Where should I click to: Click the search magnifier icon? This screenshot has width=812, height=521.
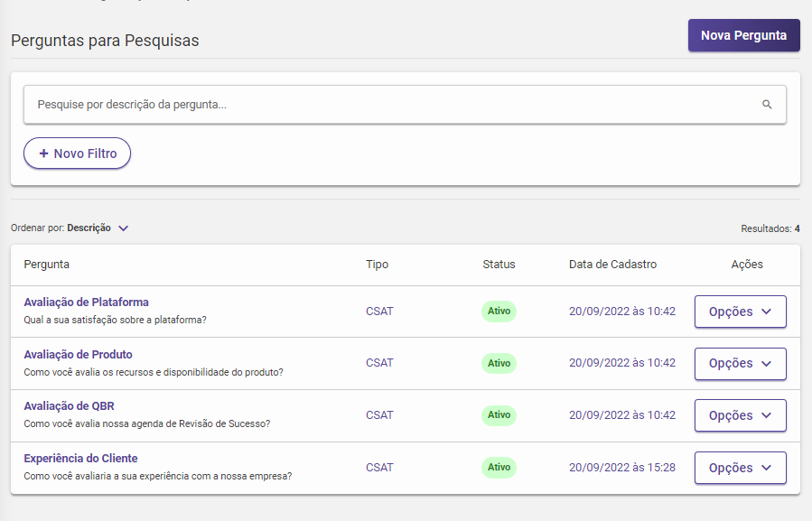pos(767,105)
